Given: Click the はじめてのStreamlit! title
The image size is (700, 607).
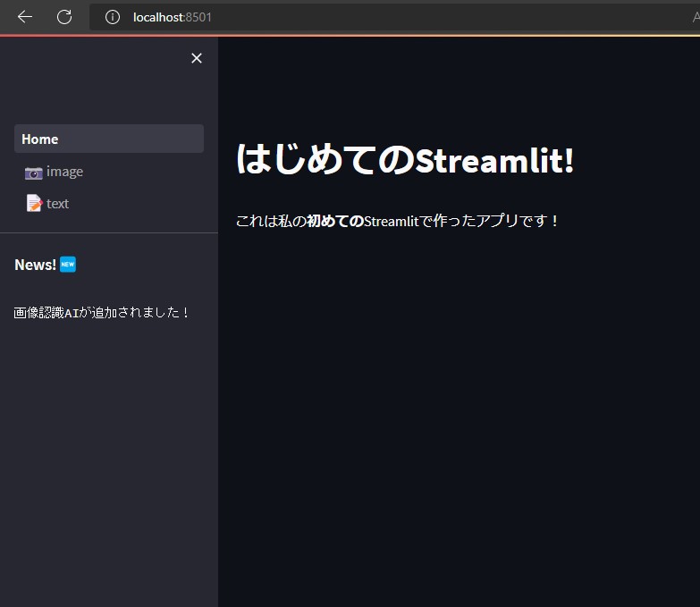Looking at the screenshot, I should point(405,159).
